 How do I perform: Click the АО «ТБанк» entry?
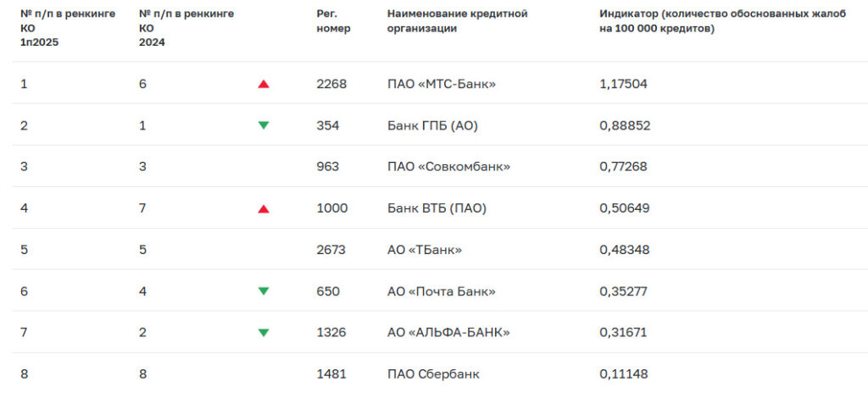425,250
